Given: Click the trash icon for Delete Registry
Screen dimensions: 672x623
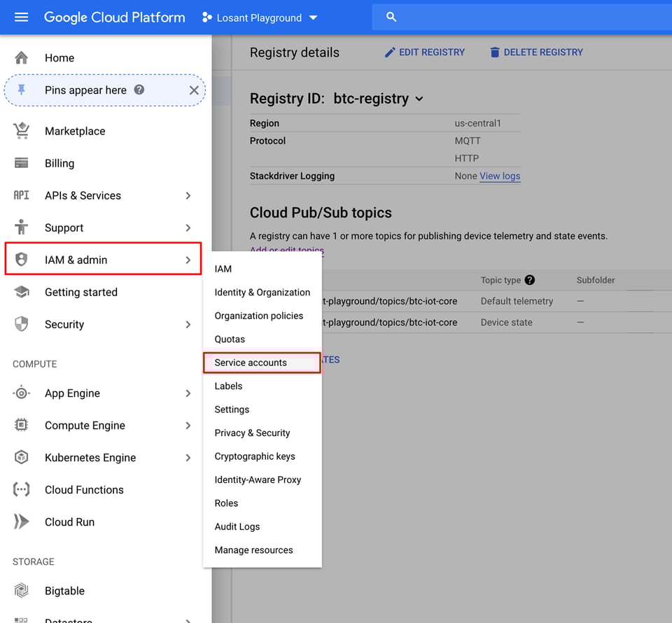Looking at the screenshot, I should (x=493, y=52).
